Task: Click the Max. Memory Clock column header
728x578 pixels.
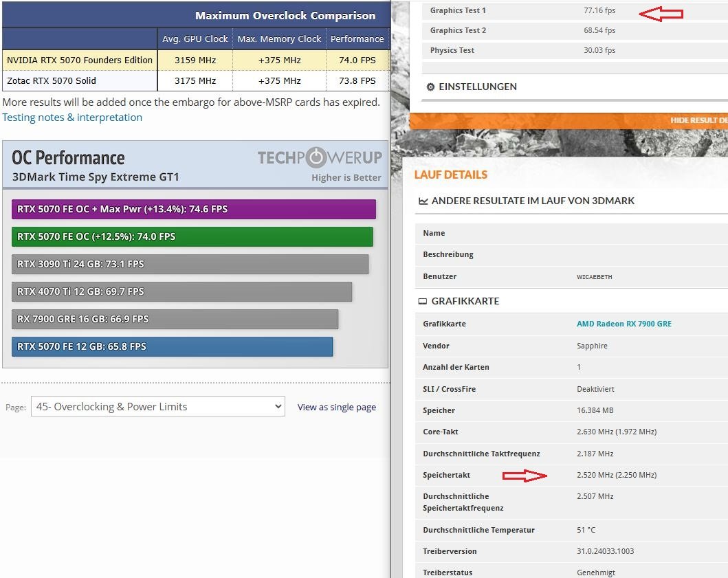Action: (279, 39)
